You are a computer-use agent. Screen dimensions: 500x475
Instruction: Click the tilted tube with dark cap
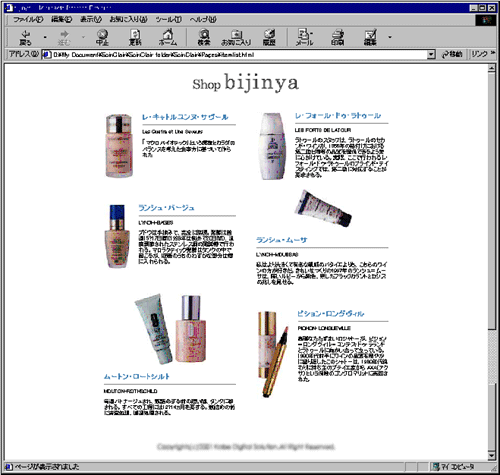[x=323, y=208]
